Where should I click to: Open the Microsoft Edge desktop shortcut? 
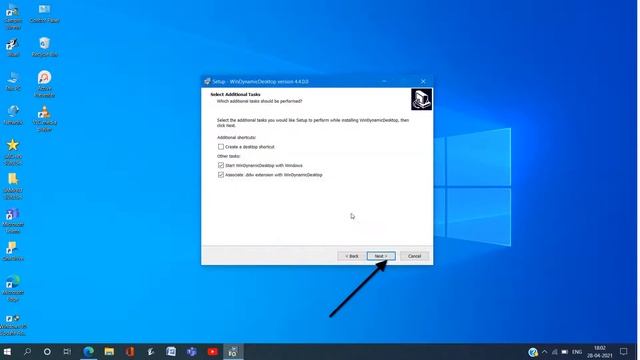[13, 288]
